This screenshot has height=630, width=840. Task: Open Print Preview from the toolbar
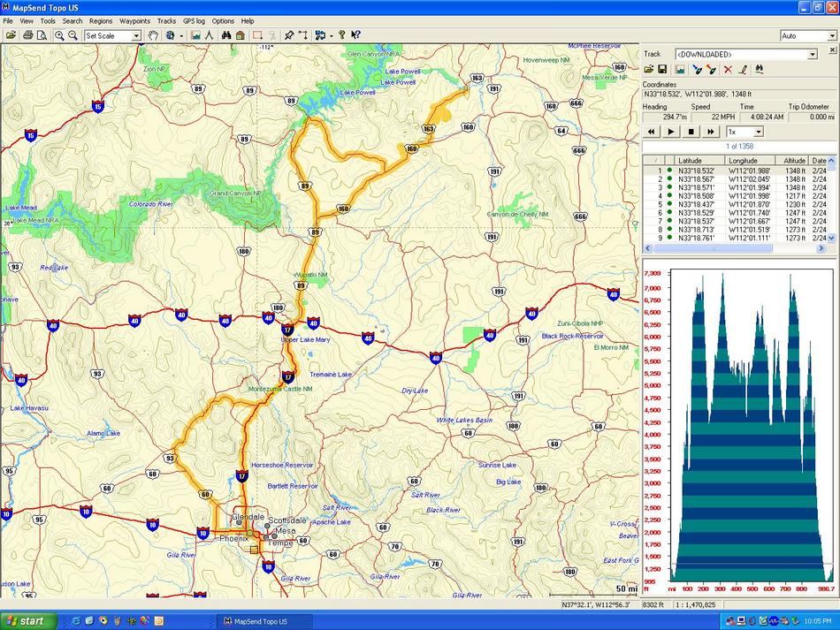pos(42,35)
